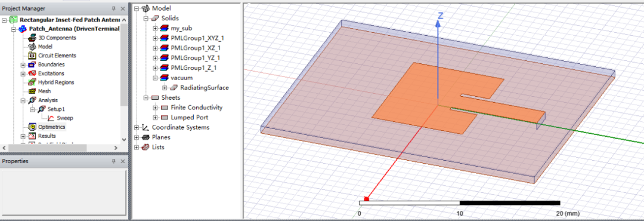Screen dimensions: 644x221
Task: Expand the Boundaries node
Action: click(23, 65)
